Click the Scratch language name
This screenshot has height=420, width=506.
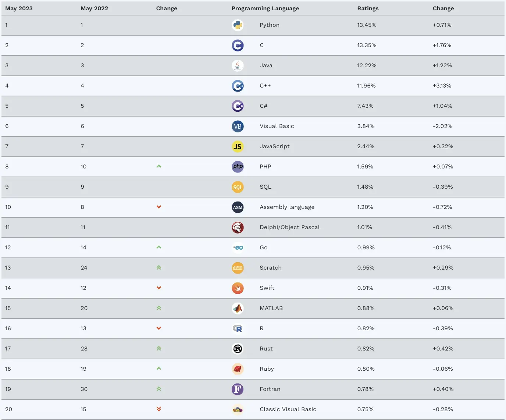(270, 268)
